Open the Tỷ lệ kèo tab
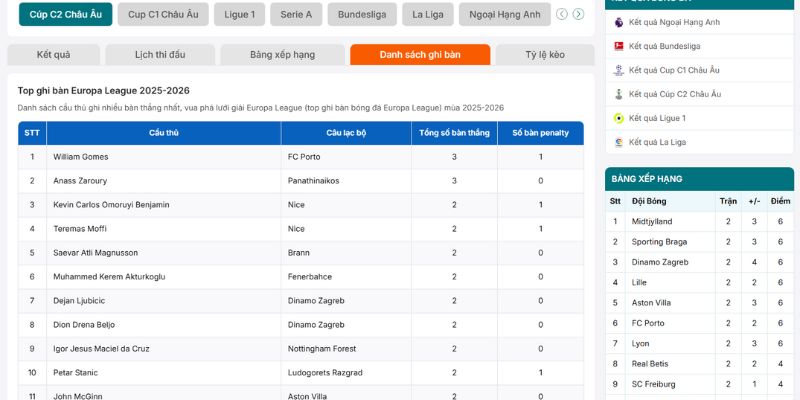The image size is (800, 400). tap(544, 55)
